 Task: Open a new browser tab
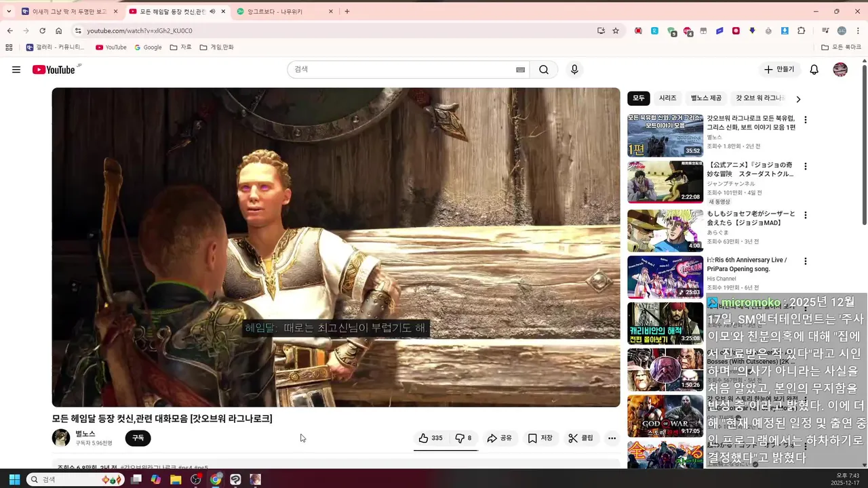[347, 12]
